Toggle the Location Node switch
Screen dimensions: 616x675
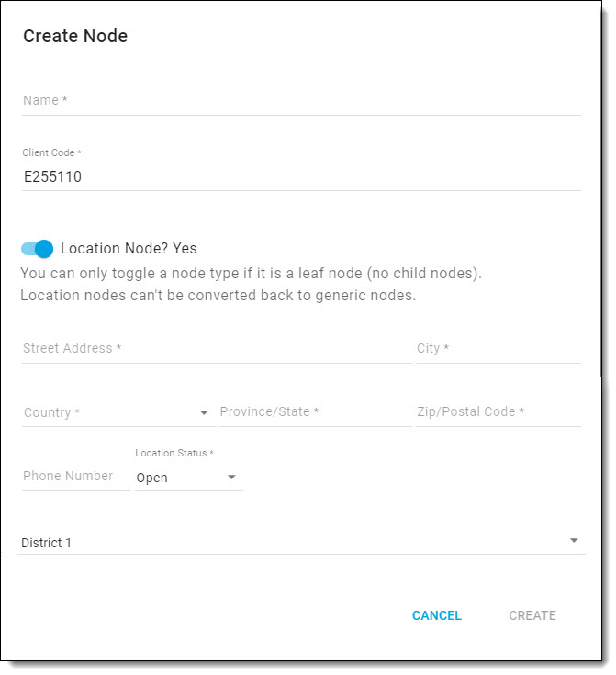pyautogui.click(x=37, y=249)
